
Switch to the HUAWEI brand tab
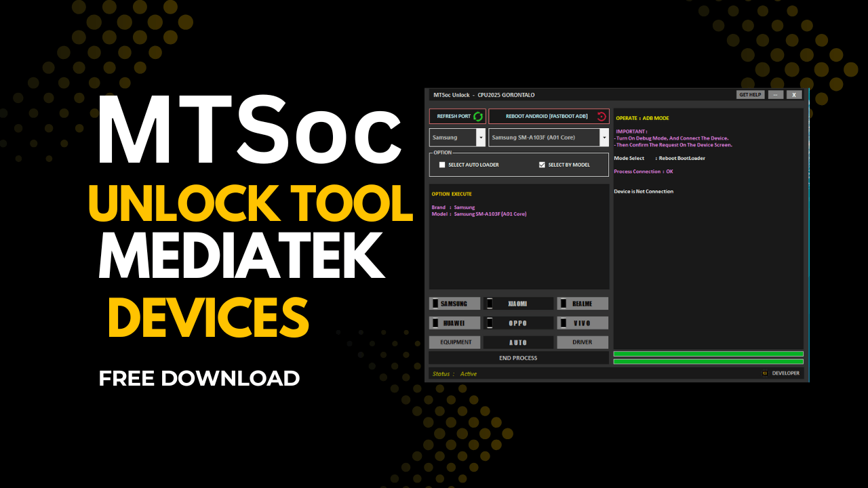click(454, 323)
